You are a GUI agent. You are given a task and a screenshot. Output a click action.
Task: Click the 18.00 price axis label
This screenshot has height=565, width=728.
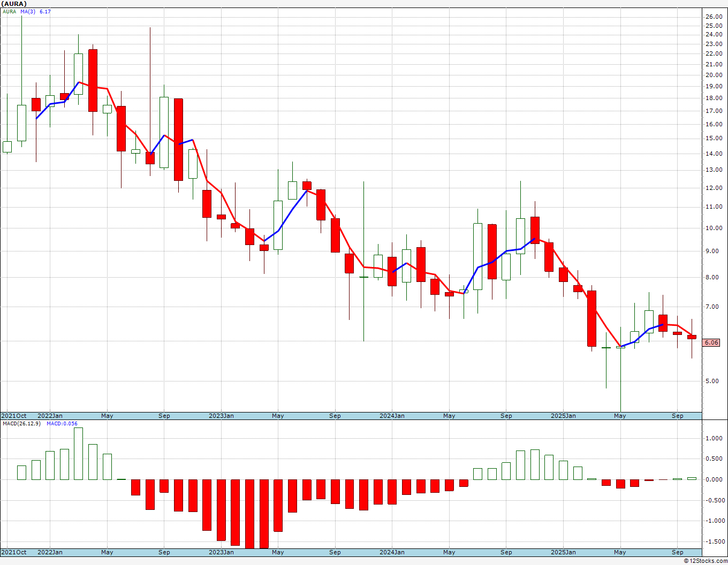(714, 98)
